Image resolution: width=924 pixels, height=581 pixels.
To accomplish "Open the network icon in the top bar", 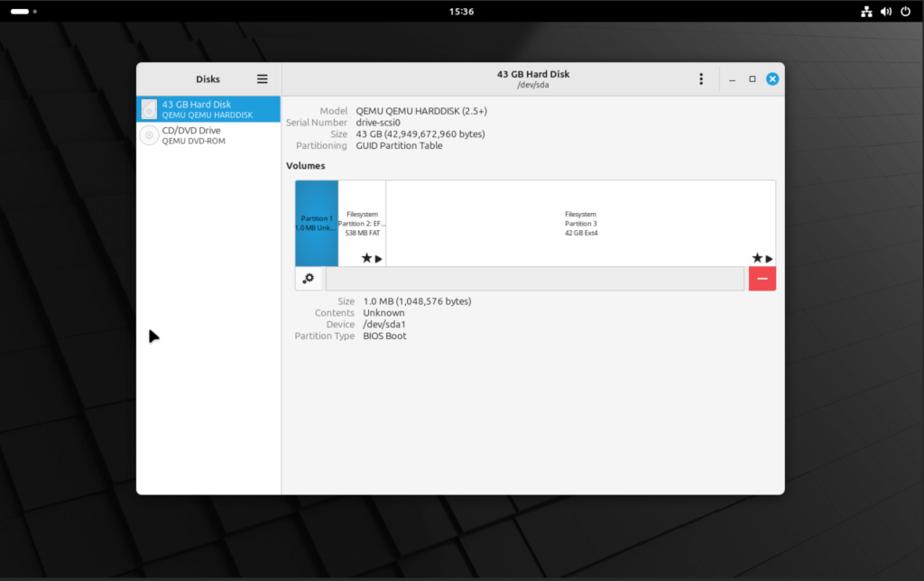I will point(865,12).
